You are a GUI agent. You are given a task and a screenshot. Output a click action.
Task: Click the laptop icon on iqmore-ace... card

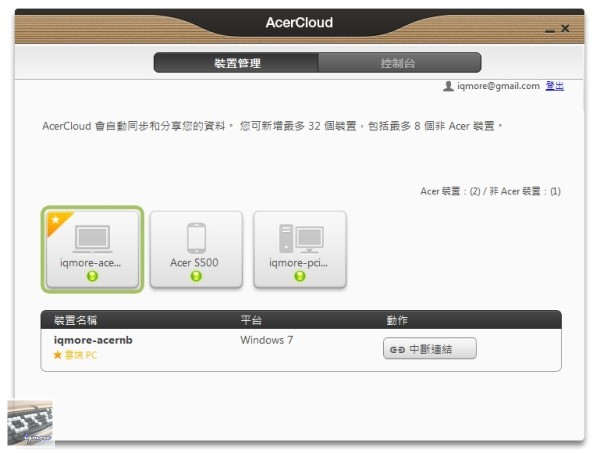tap(92, 239)
